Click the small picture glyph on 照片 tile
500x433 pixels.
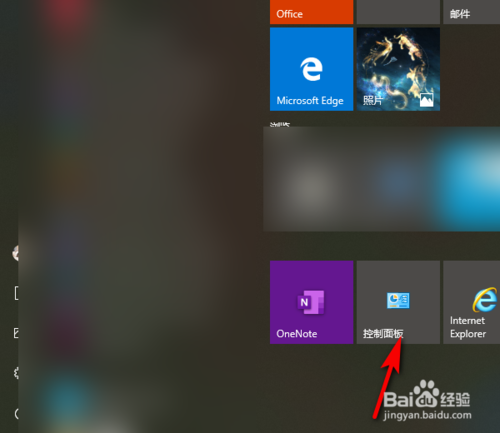tap(426, 100)
